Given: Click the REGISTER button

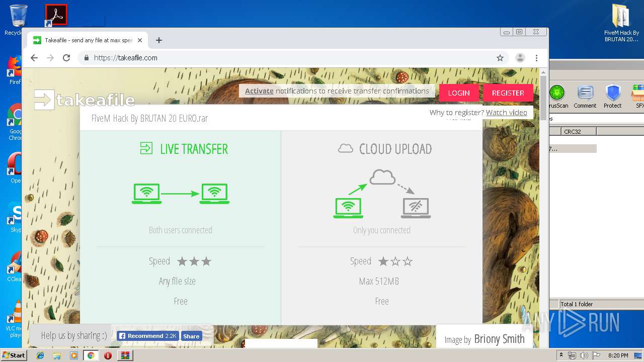Looking at the screenshot, I should (x=508, y=93).
